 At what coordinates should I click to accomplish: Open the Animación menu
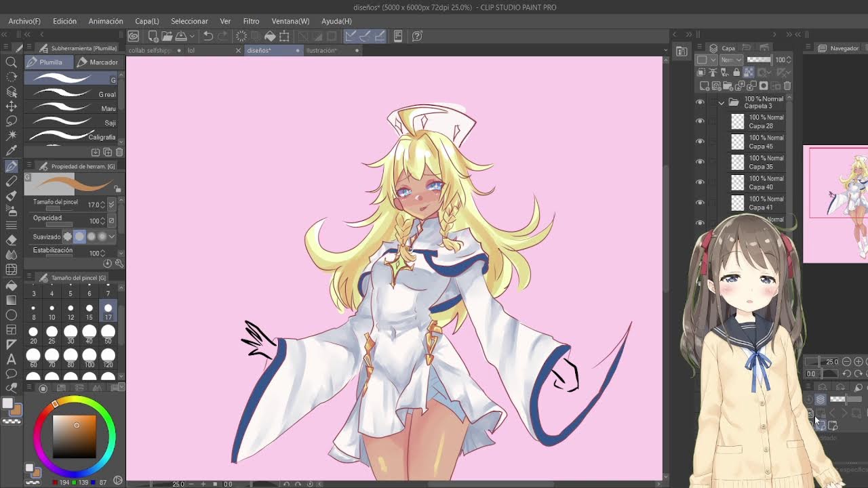(106, 21)
